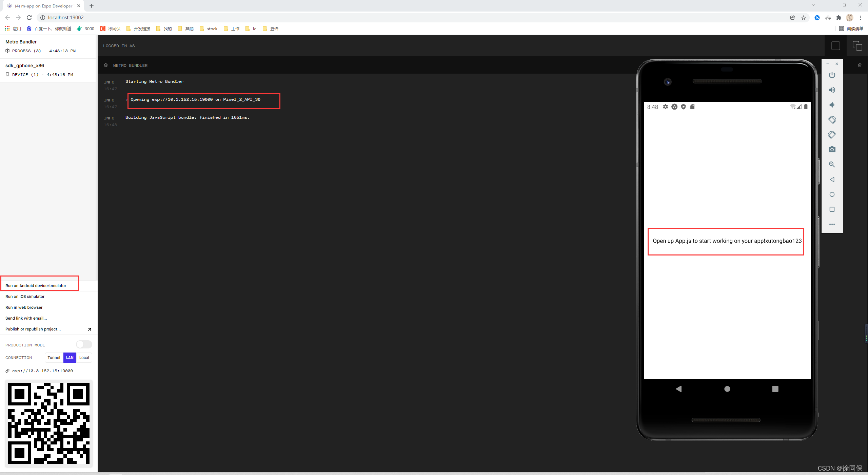Rotate the emulator counterclockwise

832,119
